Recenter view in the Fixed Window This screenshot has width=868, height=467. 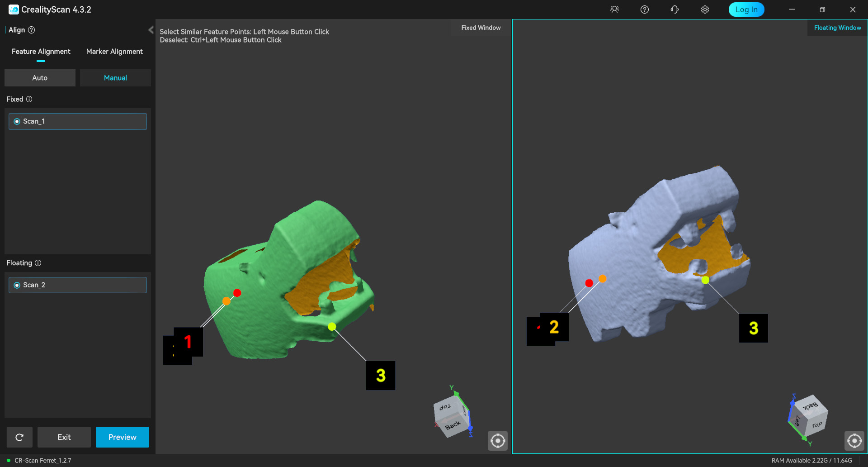(498, 441)
